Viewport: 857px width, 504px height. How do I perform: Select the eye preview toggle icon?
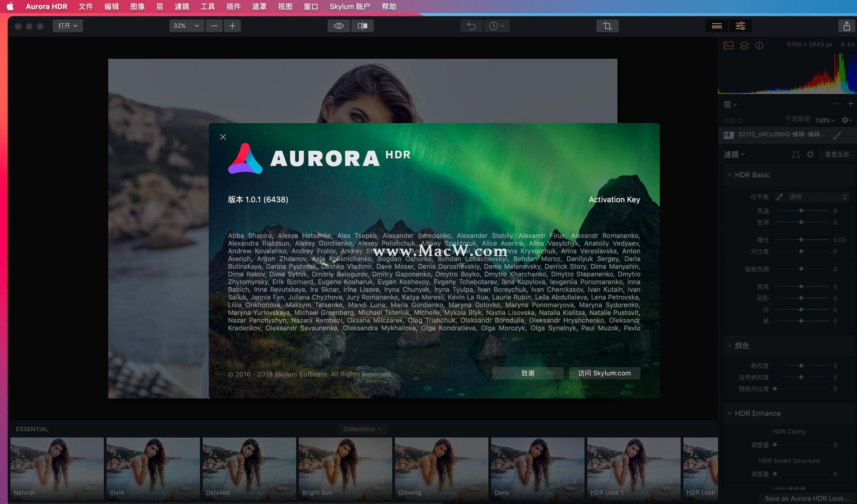point(338,25)
